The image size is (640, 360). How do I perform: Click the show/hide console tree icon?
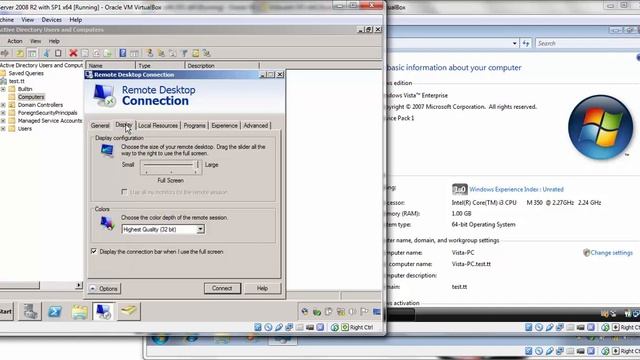[32, 53]
